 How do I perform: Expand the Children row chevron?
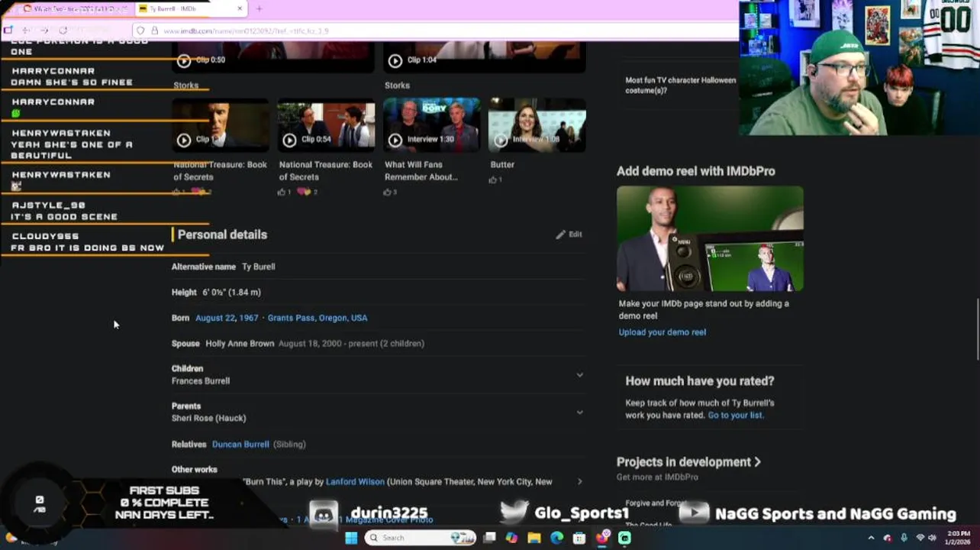(x=579, y=375)
